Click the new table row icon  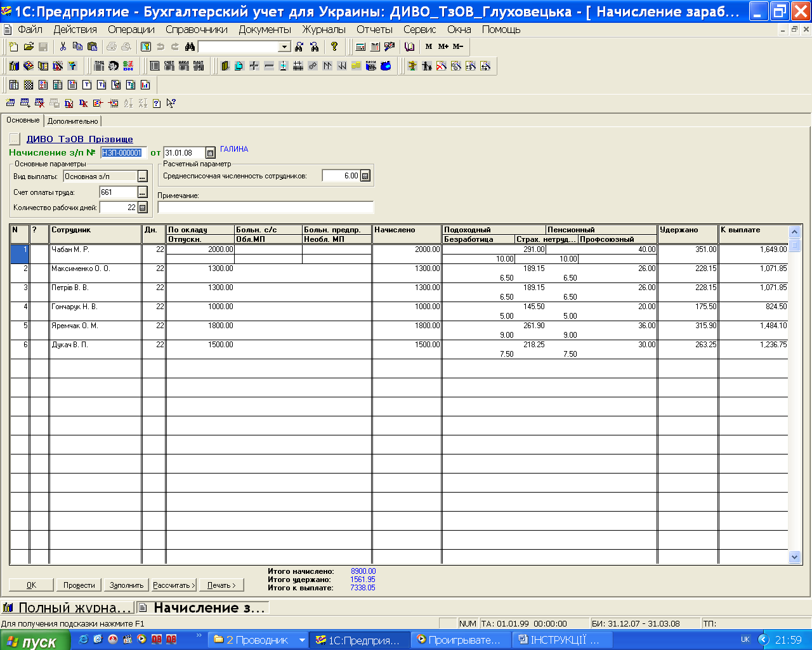[x=11, y=103]
